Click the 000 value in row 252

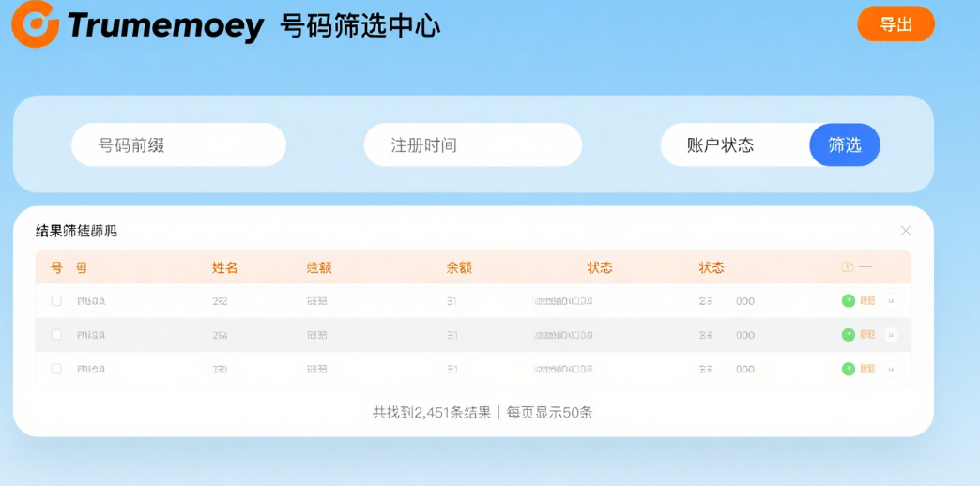click(745, 301)
